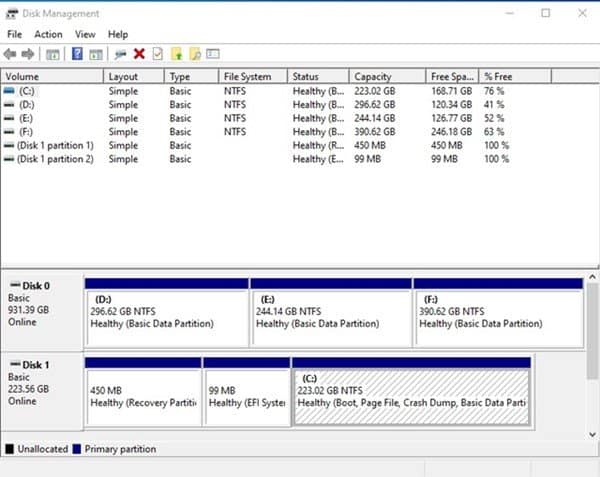600x477 pixels.
Task: Click the 246.18 GB free space cell
Action: coord(452,132)
